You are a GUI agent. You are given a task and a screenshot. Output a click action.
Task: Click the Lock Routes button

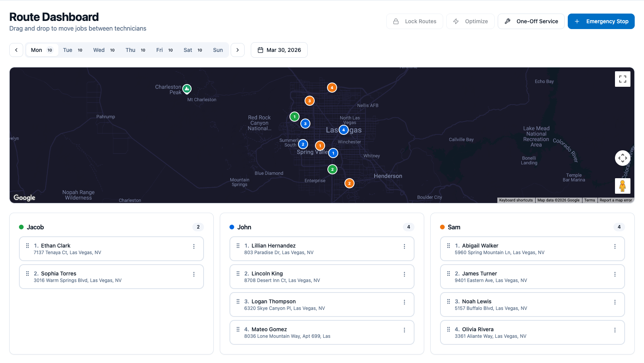[x=414, y=21]
